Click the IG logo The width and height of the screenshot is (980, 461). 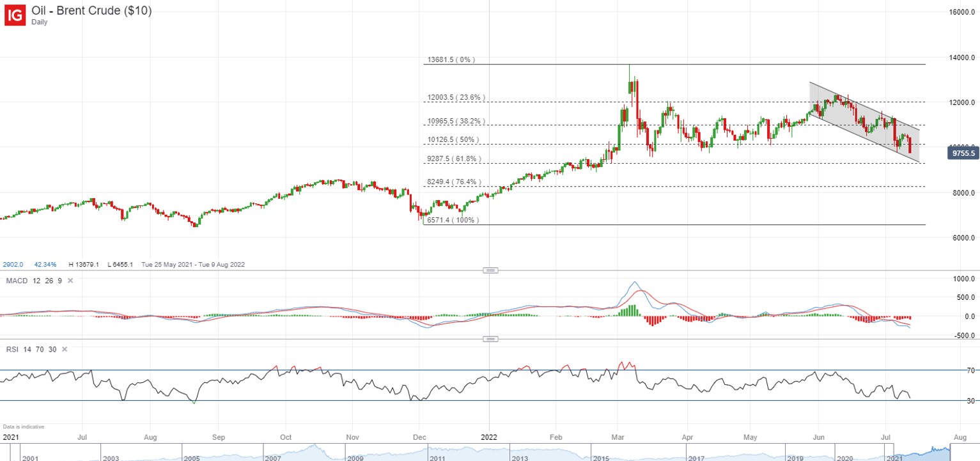(15, 15)
